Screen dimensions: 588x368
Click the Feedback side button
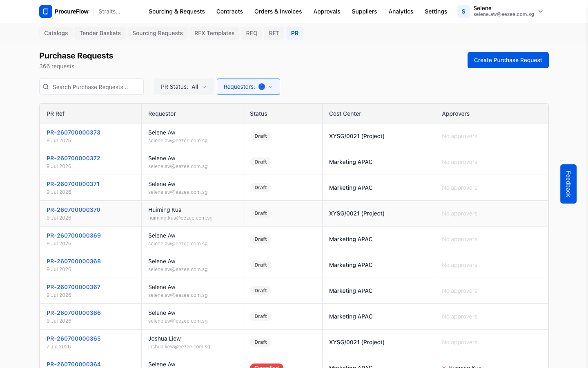click(568, 184)
